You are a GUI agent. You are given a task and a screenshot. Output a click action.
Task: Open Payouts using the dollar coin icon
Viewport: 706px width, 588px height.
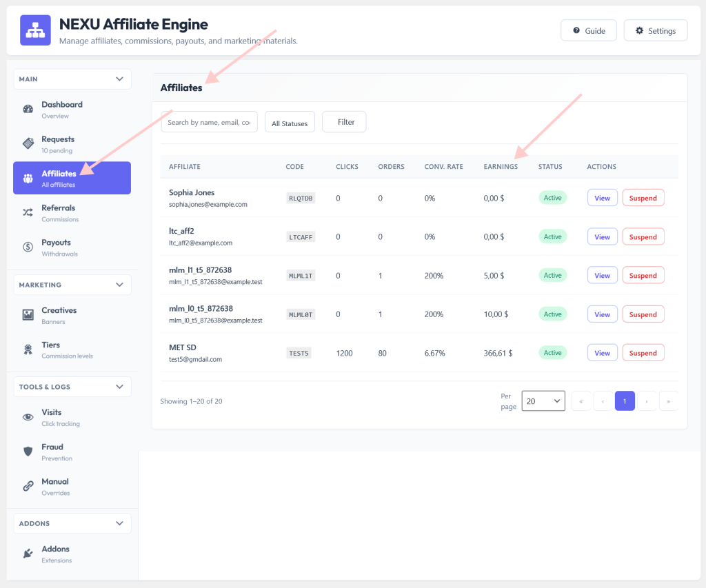(28, 247)
